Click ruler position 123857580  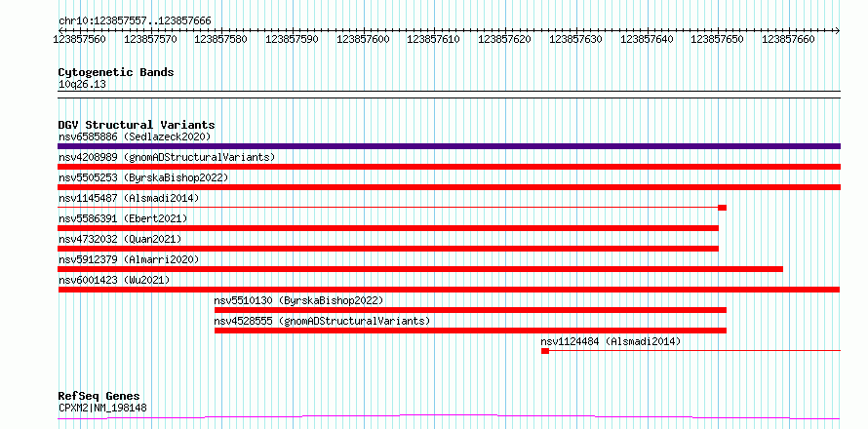pos(221,39)
